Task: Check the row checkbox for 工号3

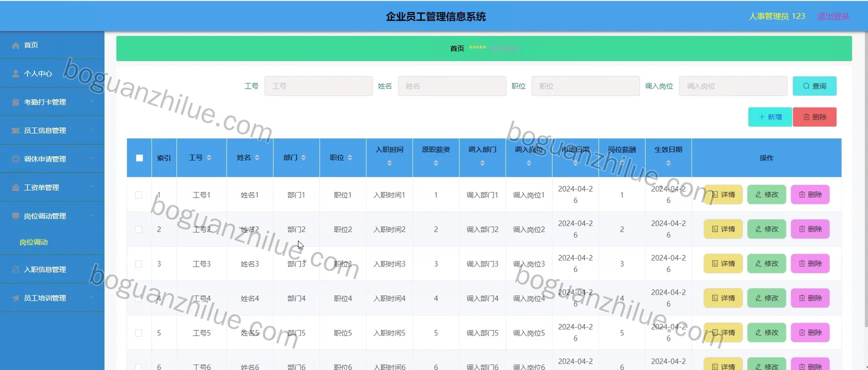Action: point(138,264)
